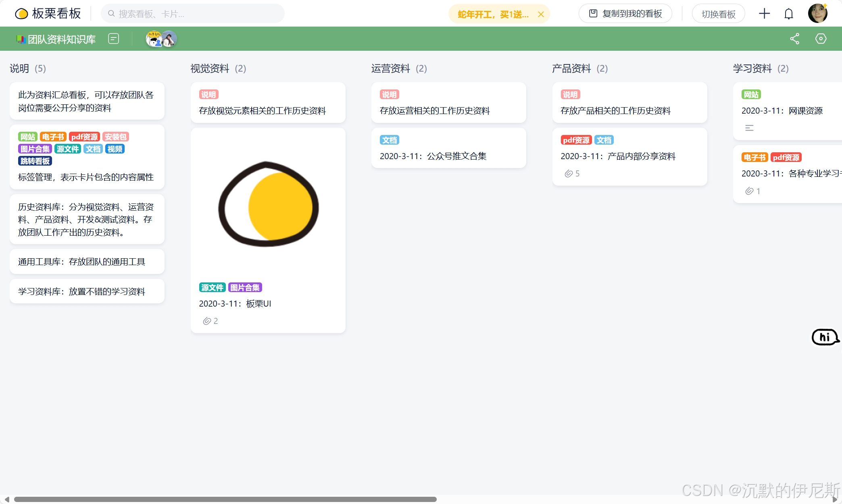Click board member avatars group
This screenshot has height=504, width=842.
[x=161, y=39]
